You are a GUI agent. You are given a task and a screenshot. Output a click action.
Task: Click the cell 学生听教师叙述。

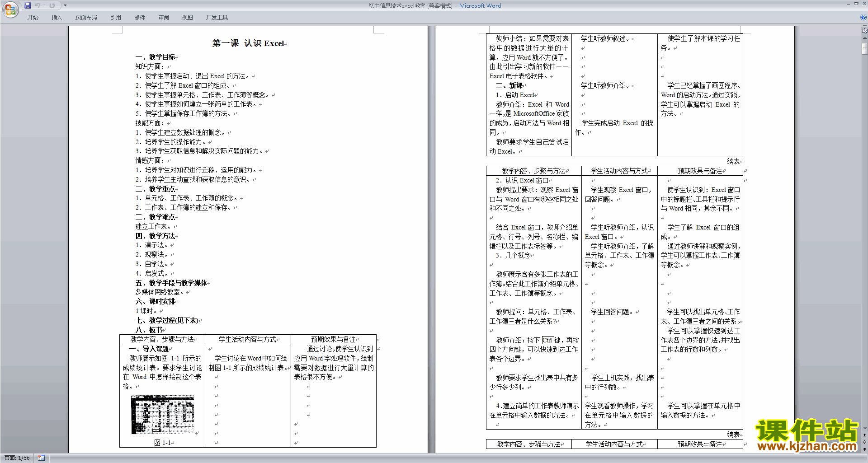point(606,38)
